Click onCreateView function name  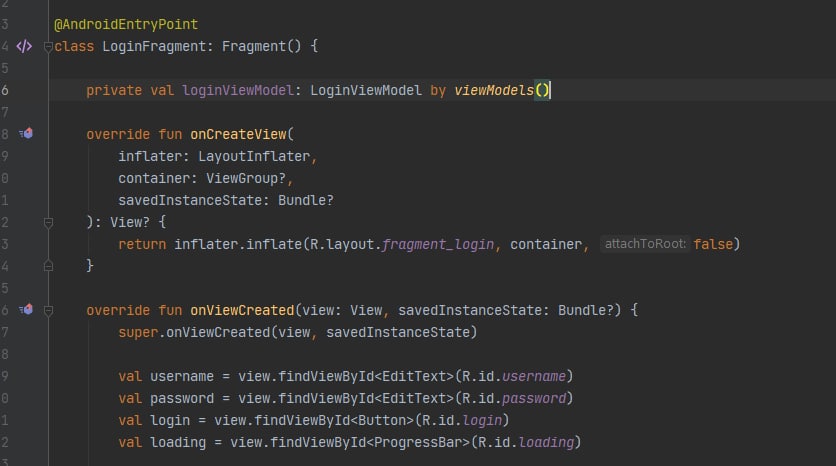tap(238, 134)
